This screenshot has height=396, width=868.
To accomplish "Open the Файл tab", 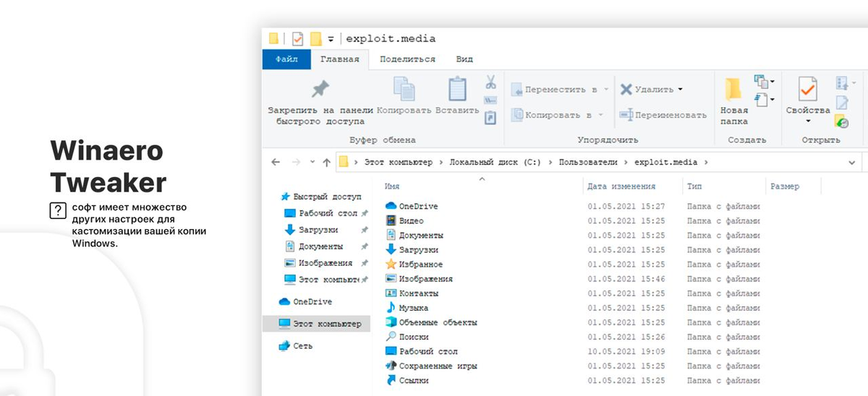I will click(286, 59).
